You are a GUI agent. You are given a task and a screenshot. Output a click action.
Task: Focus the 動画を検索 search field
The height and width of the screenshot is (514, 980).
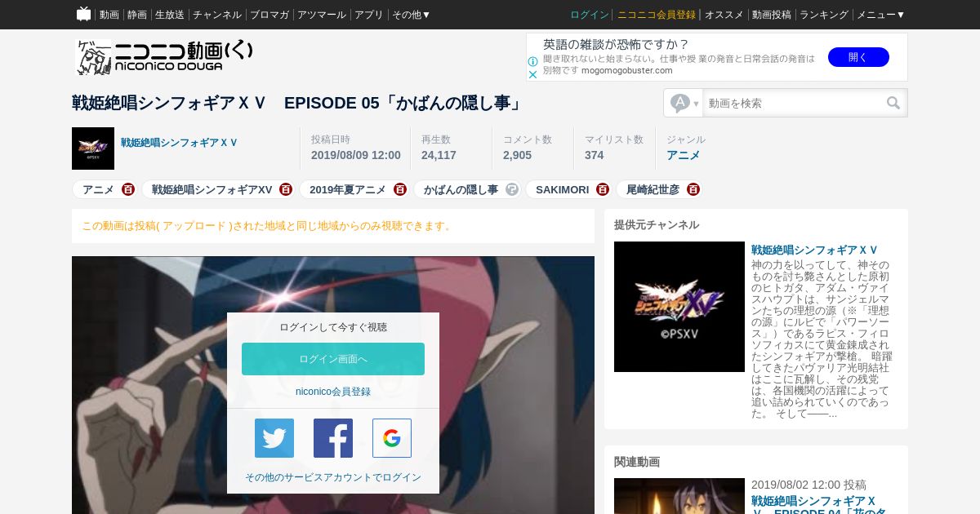click(792, 103)
